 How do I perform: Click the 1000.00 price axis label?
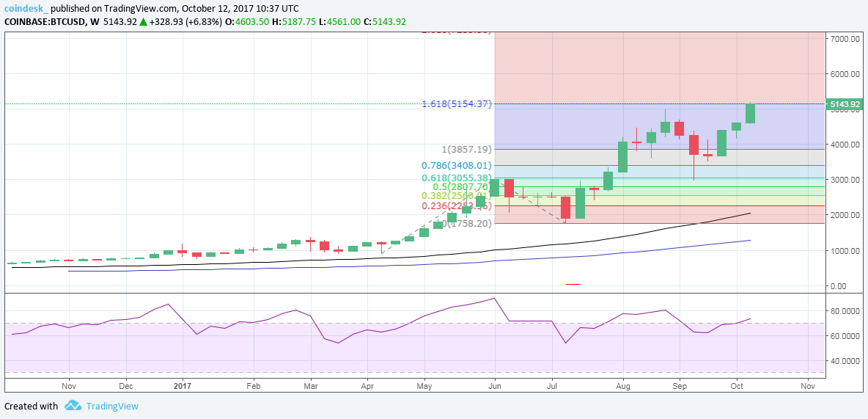coord(846,250)
